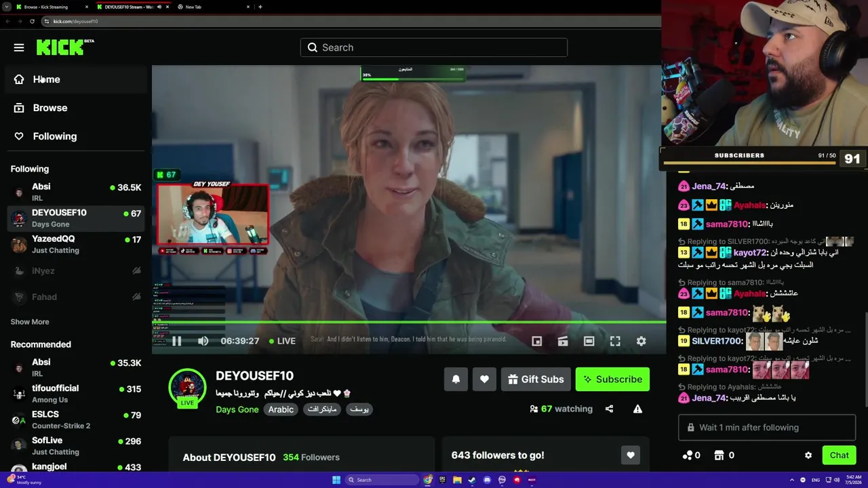Enter fullscreen video mode
Image resolution: width=868 pixels, height=488 pixels.
[615, 341]
